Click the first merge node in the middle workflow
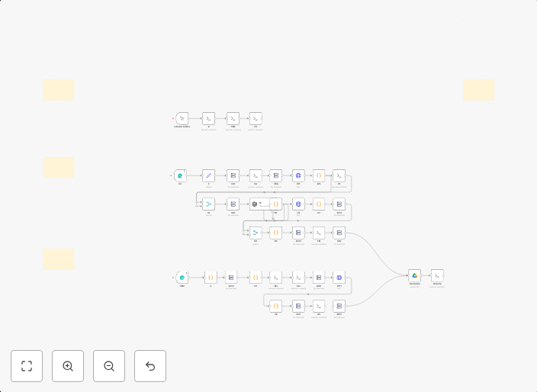The width and height of the screenshot is (537, 392). tap(208, 204)
